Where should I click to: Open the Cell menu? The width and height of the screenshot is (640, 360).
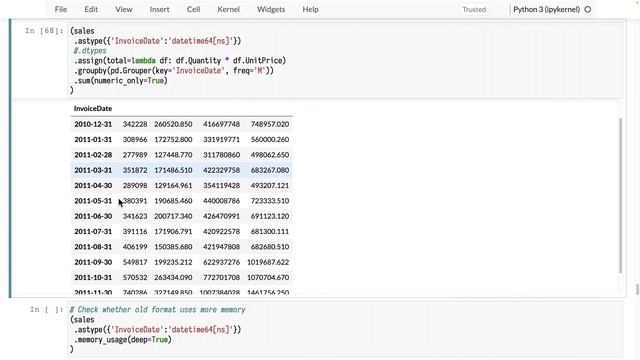tap(193, 9)
